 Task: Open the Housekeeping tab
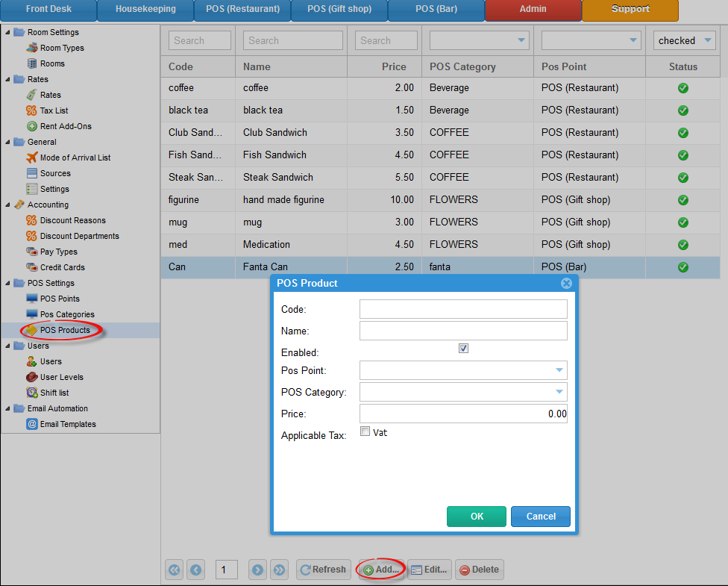[145, 10]
